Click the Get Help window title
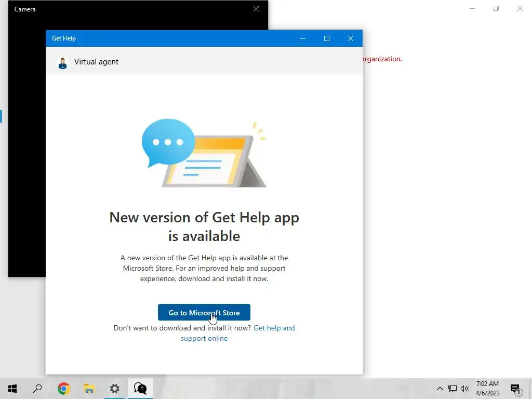This screenshot has height=399, width=532. point(64,38)
